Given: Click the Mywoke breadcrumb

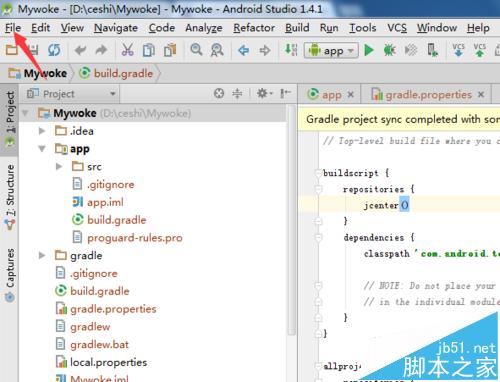Looking at the screenshot, I should click(38, 73).
